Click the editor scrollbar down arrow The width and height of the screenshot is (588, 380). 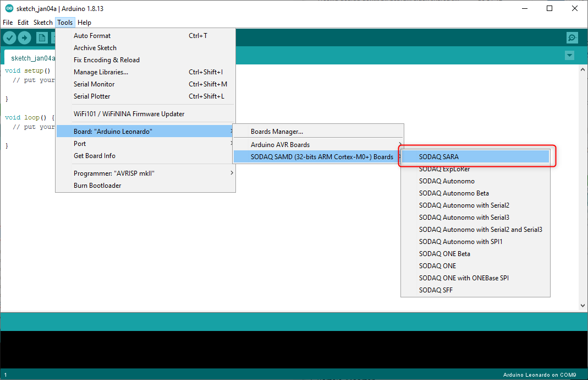[x=582, y=306]
